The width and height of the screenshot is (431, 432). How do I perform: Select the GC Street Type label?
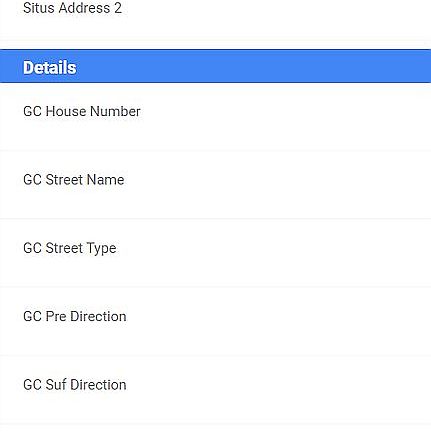click(x=70, y=248)
